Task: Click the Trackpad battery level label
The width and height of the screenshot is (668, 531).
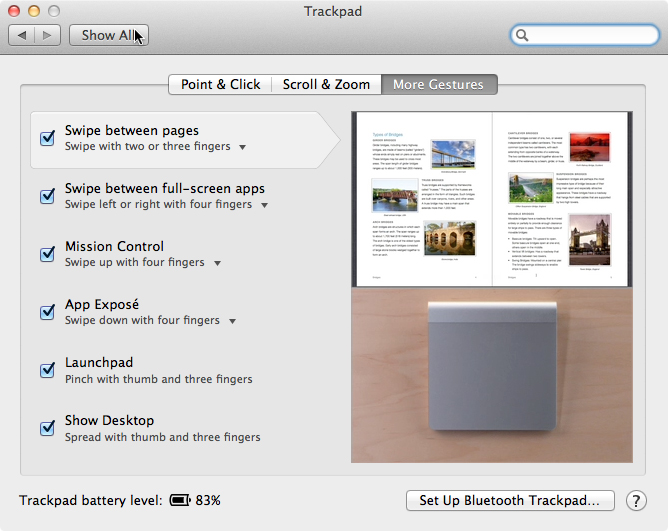Action: tap(91, 500)
